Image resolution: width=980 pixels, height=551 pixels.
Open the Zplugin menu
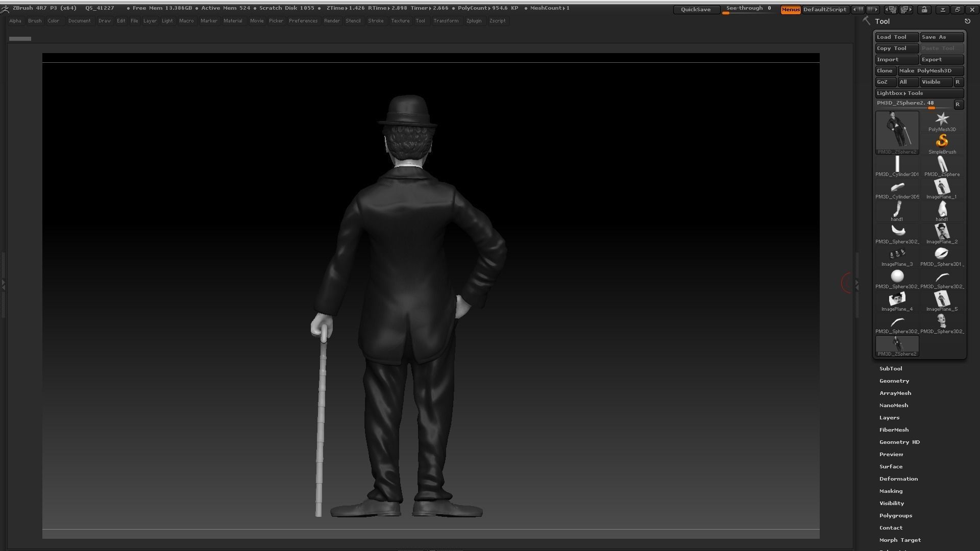474,21
